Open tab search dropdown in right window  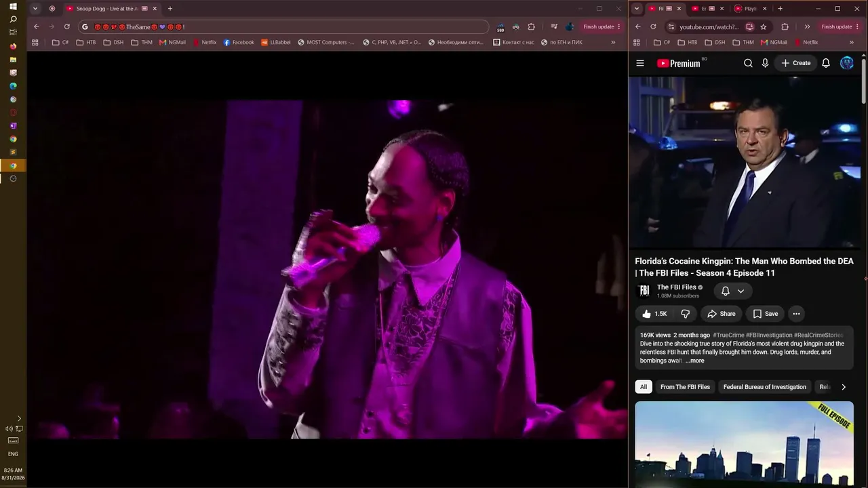pyautogui.click(x=636, y=9)
